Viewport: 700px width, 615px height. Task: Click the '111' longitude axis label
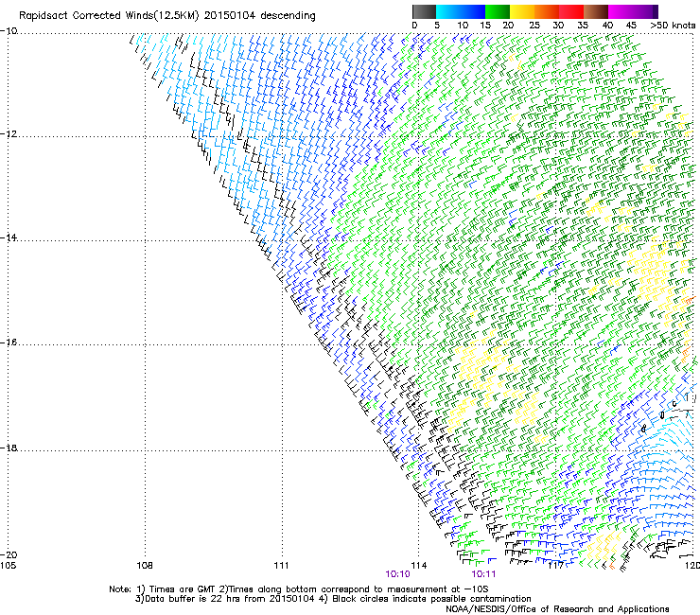pos(281,566)
